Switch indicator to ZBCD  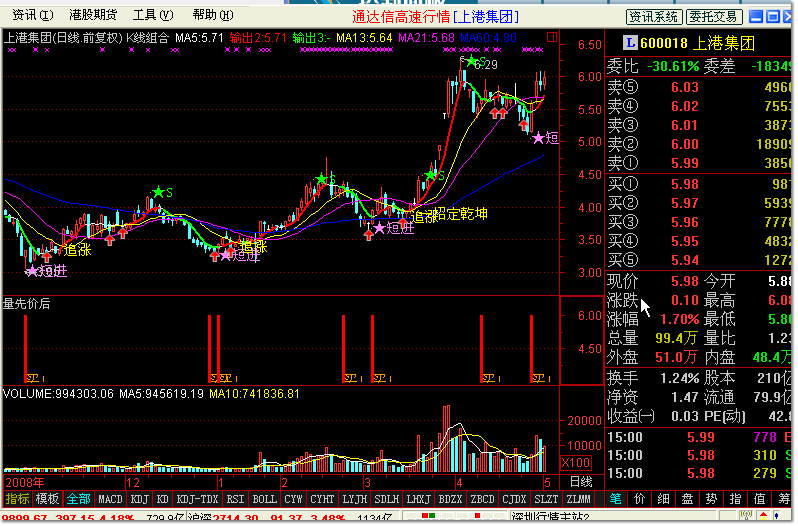(482, 499)
